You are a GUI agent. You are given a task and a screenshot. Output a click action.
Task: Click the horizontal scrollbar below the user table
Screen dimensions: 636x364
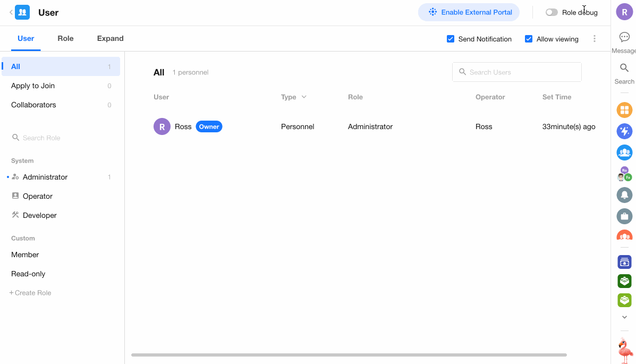(349, 355)
